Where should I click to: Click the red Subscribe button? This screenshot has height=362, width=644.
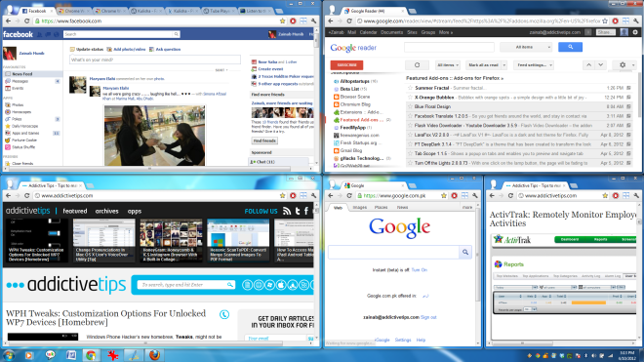coord(346,65)
